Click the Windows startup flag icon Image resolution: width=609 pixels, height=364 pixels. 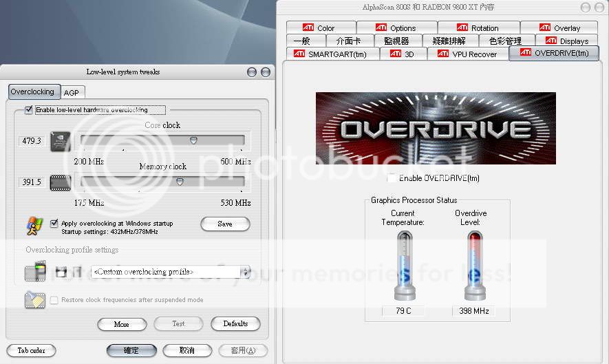(x=34, y=226)
